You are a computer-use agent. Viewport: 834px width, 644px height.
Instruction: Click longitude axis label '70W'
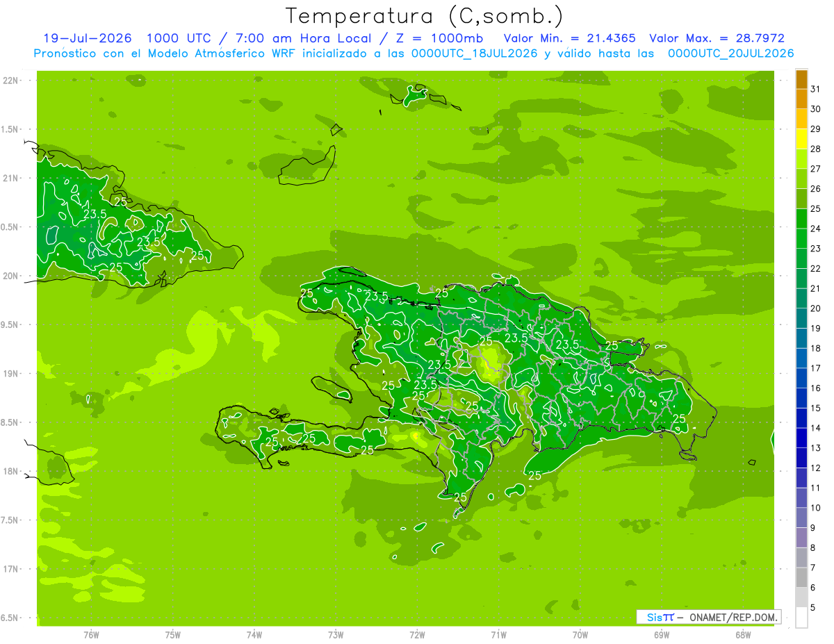580,635
